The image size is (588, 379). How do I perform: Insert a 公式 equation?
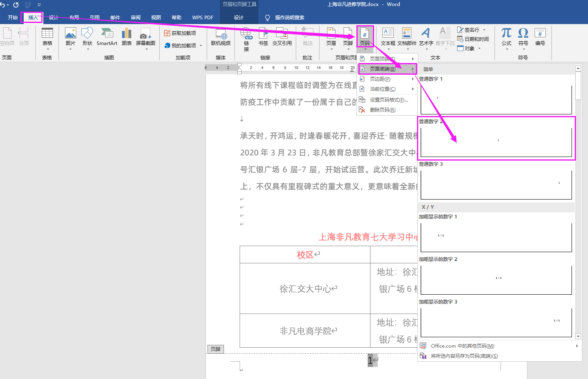[x=507, y=39]
